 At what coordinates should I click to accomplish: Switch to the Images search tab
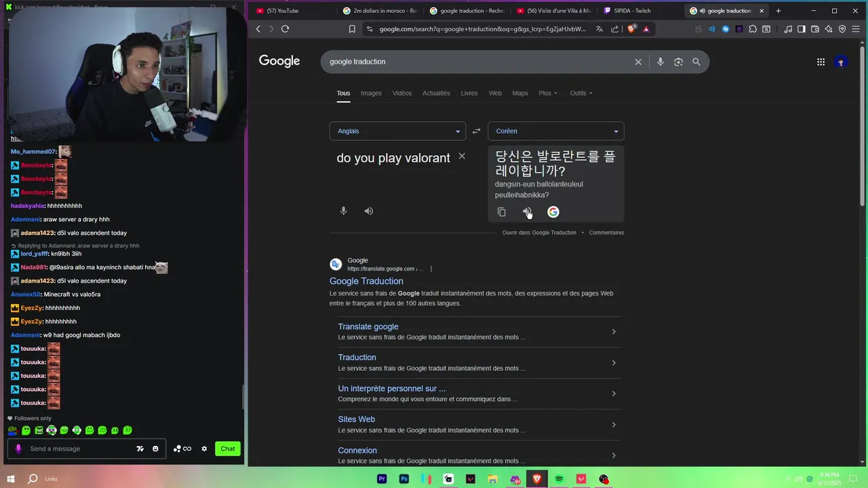coord(371,93)
